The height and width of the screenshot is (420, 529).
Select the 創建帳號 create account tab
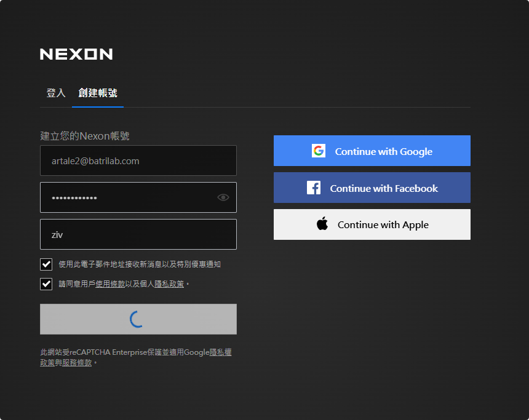click(98, 93)
